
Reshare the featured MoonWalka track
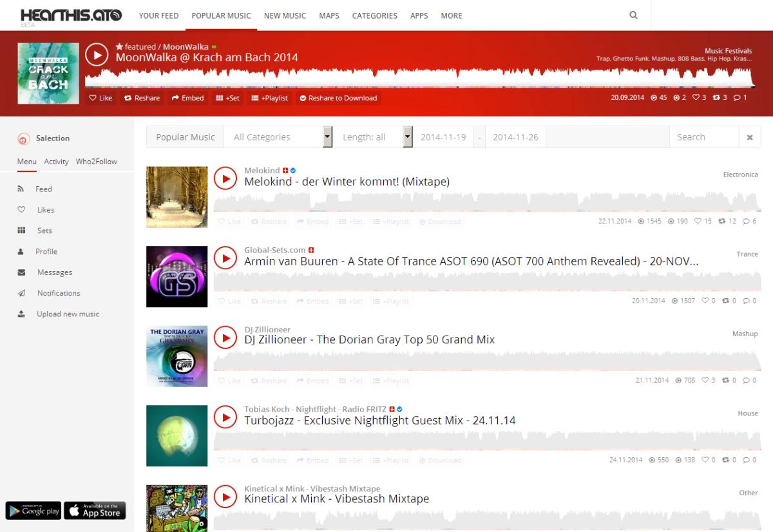pyautogui.click(x=142, y=98)
